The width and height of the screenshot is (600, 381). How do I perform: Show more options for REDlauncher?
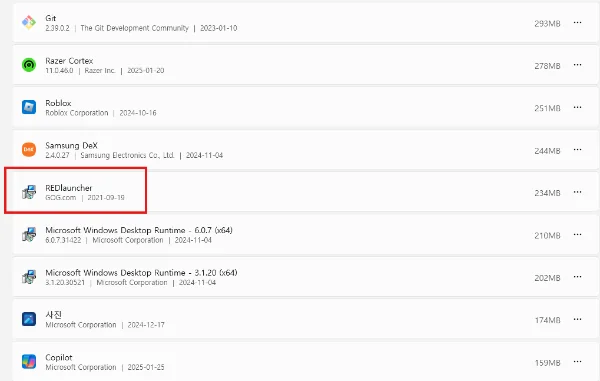point(577,192)
